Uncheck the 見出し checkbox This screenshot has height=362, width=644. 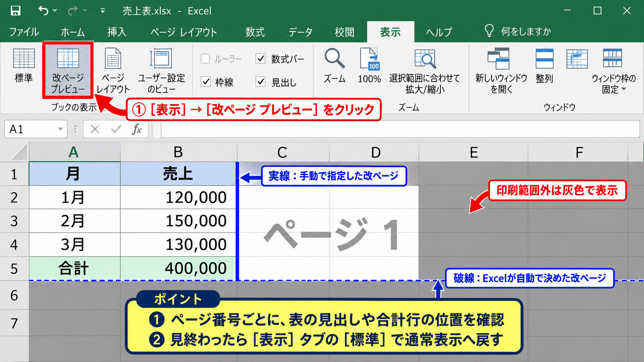[261, 82]
